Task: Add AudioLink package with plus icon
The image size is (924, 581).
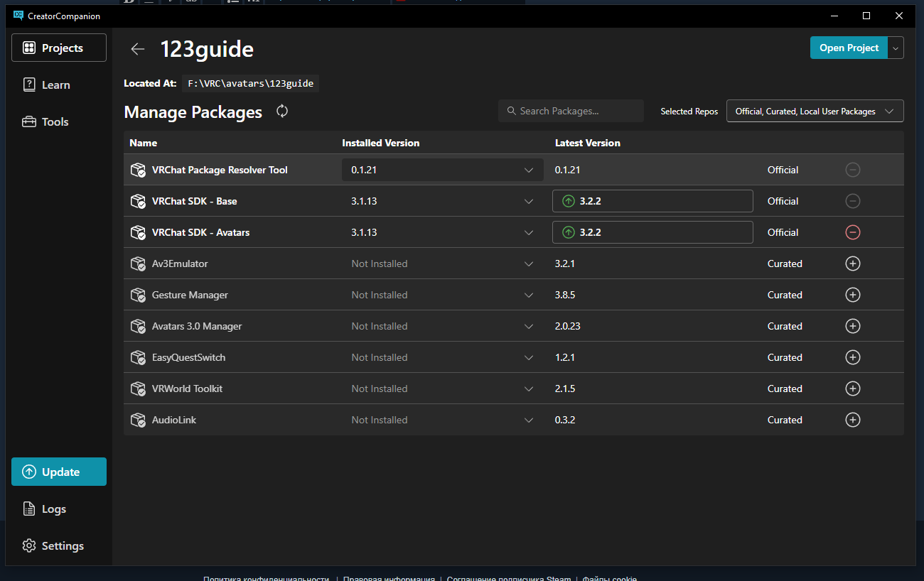Action: (853, 420)
